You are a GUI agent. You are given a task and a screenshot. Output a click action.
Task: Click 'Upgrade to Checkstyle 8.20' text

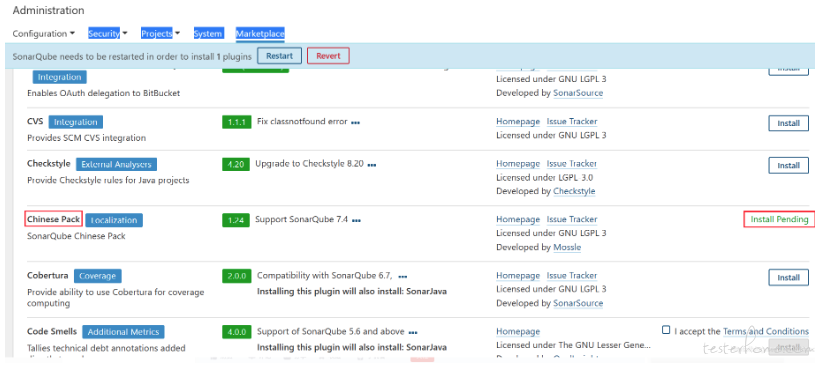tap(310, 164)
